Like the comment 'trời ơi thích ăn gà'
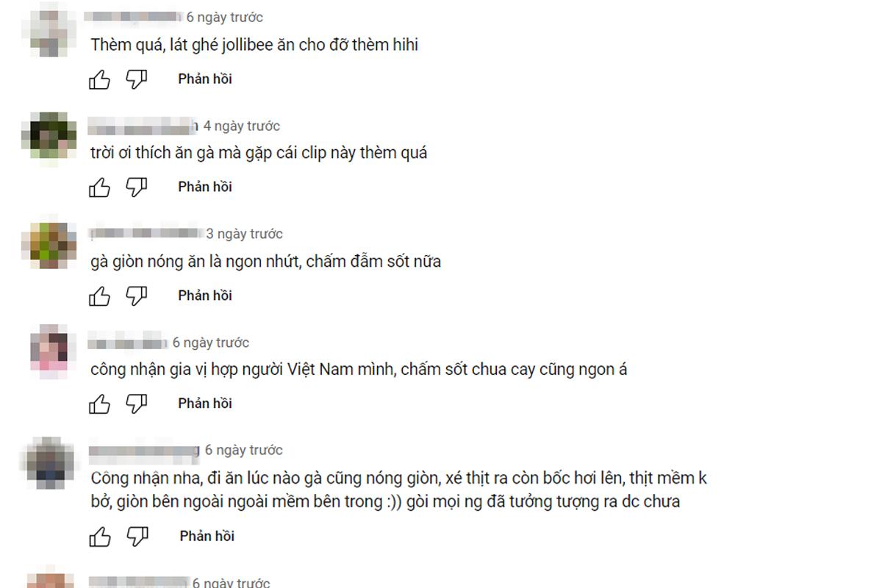The width and height of the screenshot is (882, 588). point(99,187)
